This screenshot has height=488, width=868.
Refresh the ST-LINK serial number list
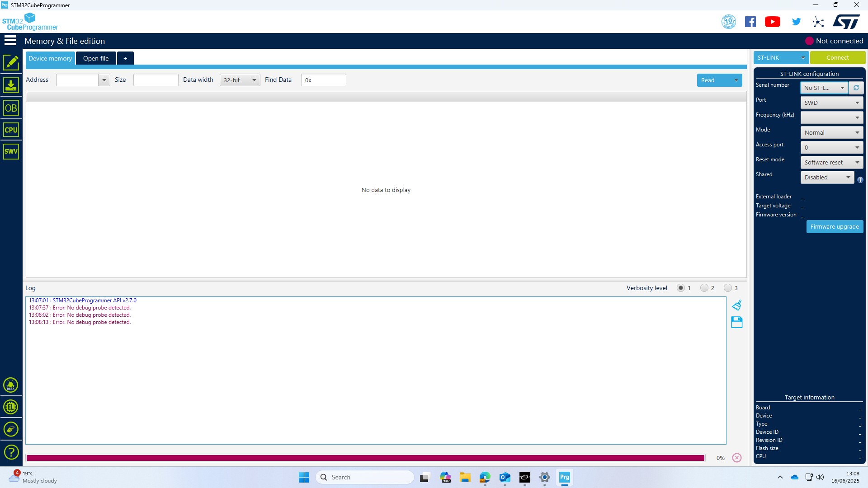click(856, 88)
